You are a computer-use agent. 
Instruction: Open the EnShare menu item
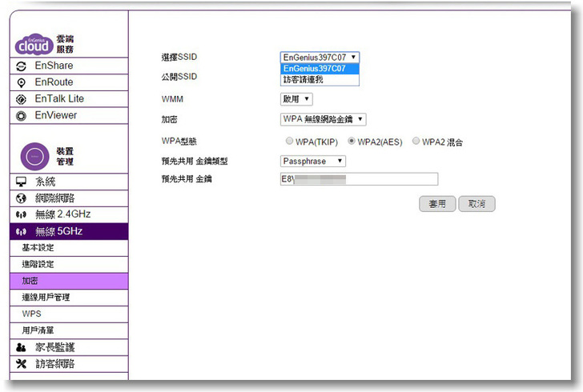tap(69, 66)
